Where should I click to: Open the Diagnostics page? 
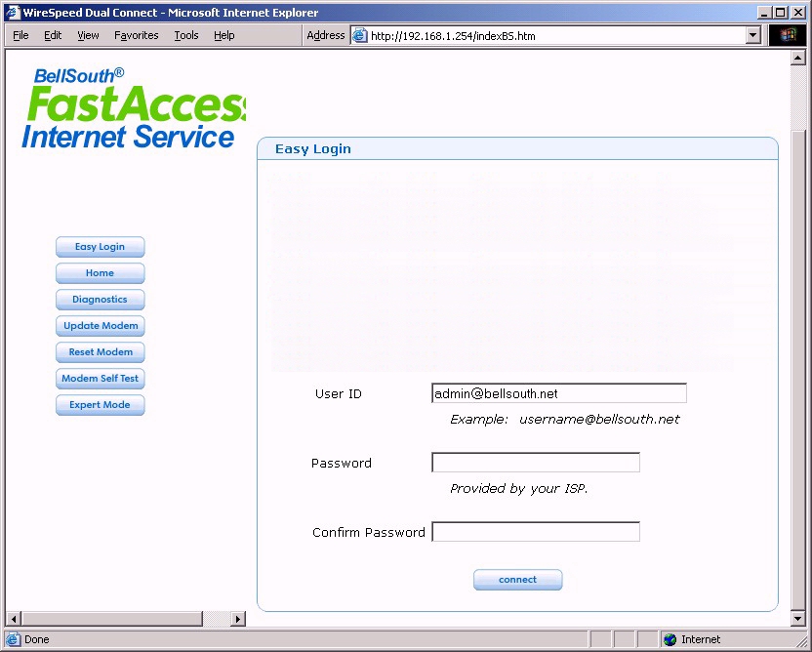pyautogui.click(x=100, y=300)
